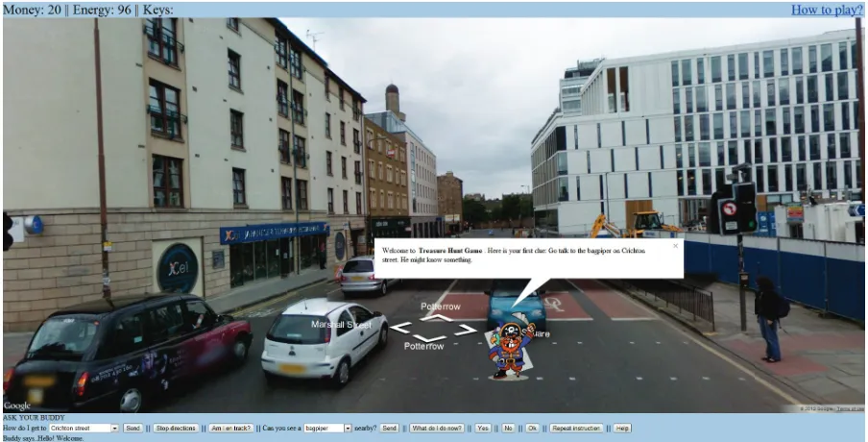
Task: Send the 'Can you see' question
Action: 389,429
